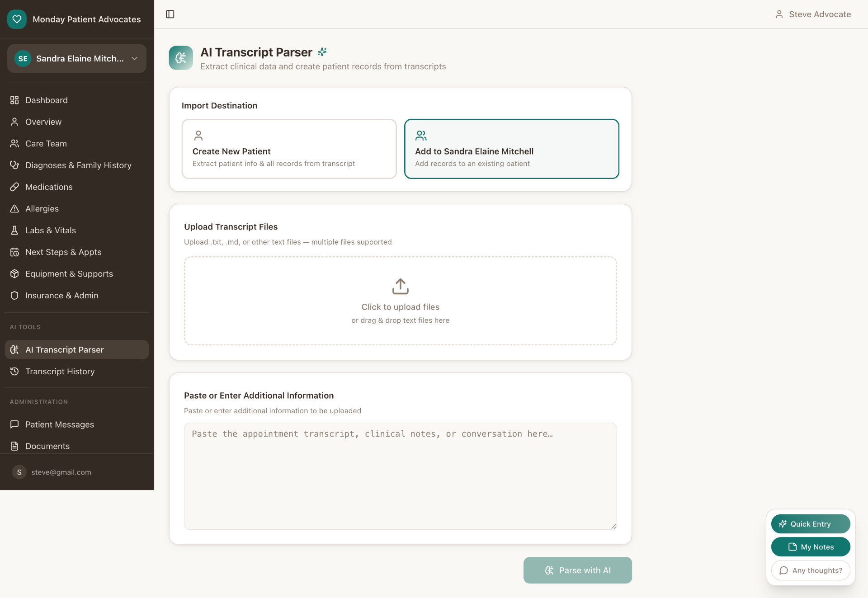The image size is (868, 598).
Task: Open the Quick Entry button
Action: [810, 524]
